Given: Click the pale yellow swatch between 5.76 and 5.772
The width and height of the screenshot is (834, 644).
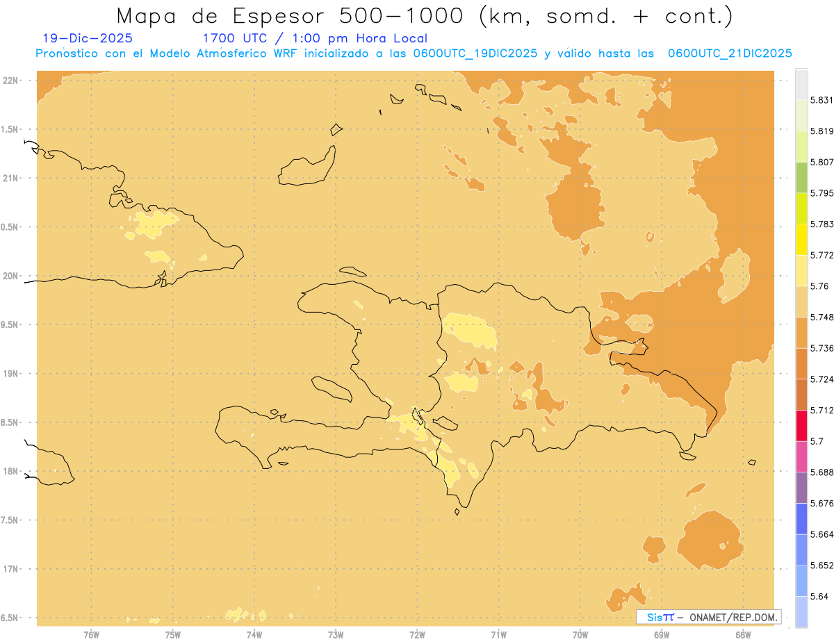Looking at the screenshot, I should [x=801, y=270].
